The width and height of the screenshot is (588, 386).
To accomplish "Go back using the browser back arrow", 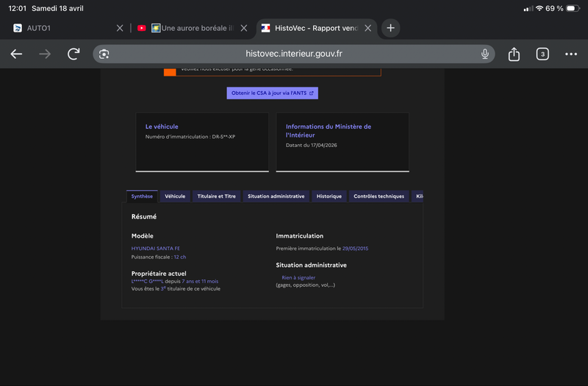I will [16, 54].
